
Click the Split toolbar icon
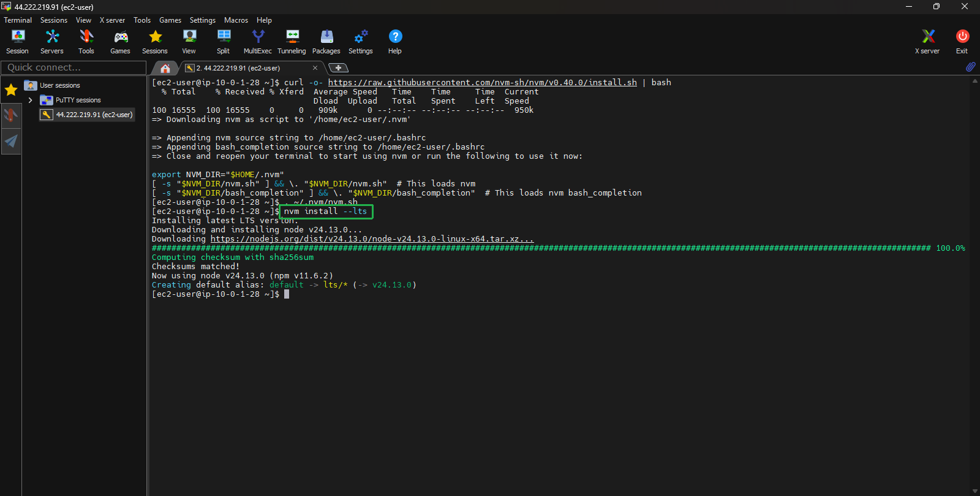[224, 42]
